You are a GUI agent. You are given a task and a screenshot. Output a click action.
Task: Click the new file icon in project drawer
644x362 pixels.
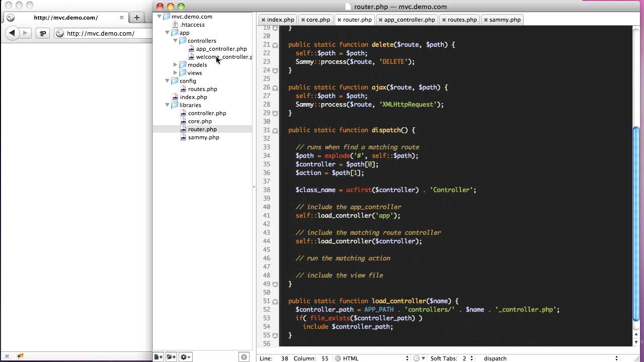[x=158, y=357]
